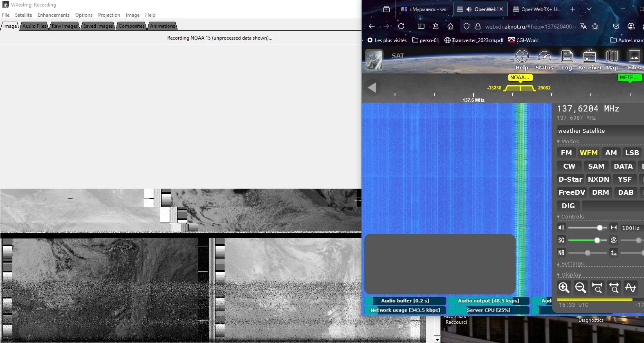644x343 pixels.
Task: Toggle the SQ squelch button
Action: [561, 240]
